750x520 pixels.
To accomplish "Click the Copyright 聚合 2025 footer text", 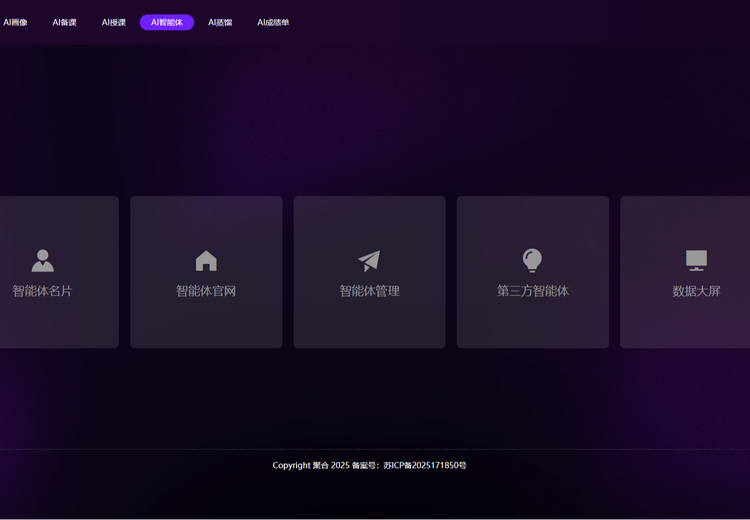I will [310, 465].
